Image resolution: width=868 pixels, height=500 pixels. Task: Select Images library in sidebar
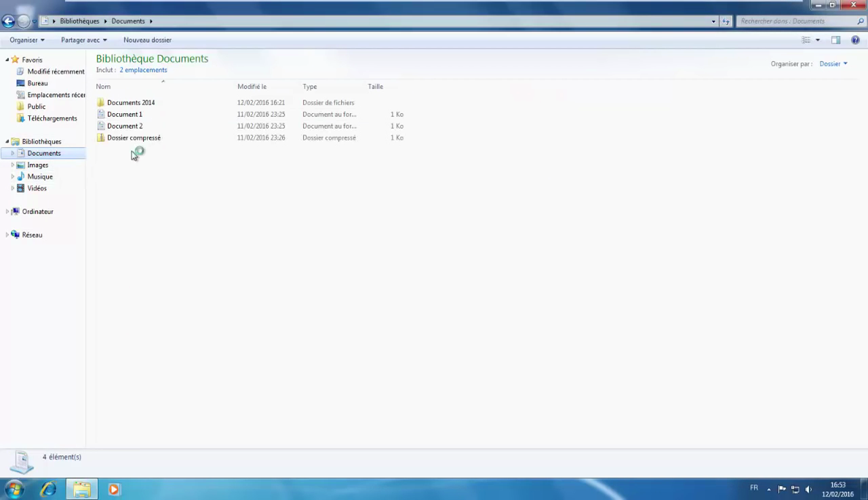point(37,165)
